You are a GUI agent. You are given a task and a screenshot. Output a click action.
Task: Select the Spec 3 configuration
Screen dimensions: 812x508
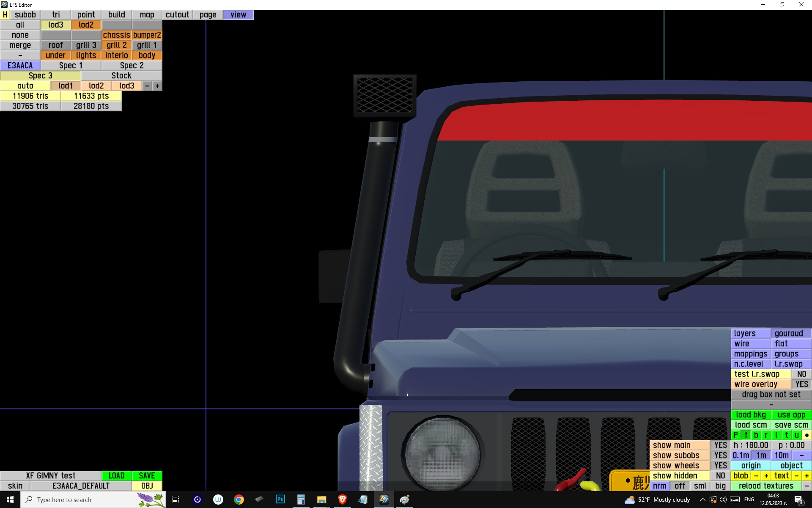(x=41, y=75)
